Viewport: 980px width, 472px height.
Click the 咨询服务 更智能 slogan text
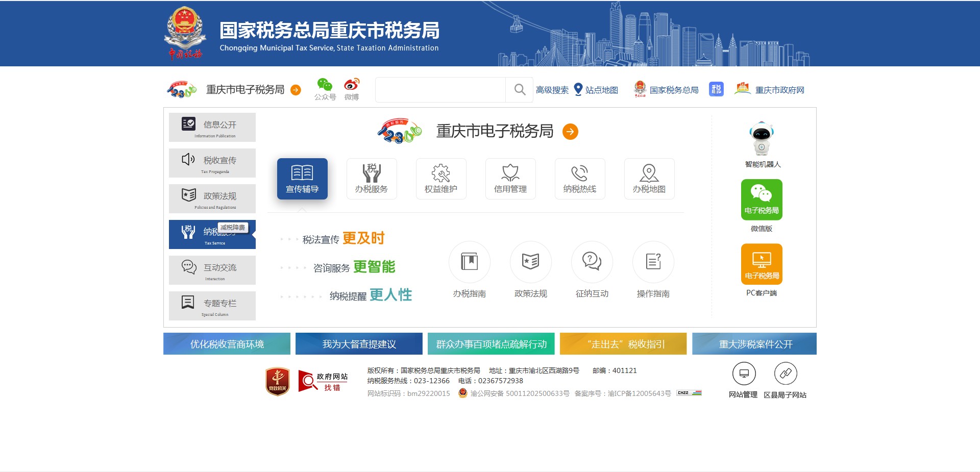click(x=354, y=267)
